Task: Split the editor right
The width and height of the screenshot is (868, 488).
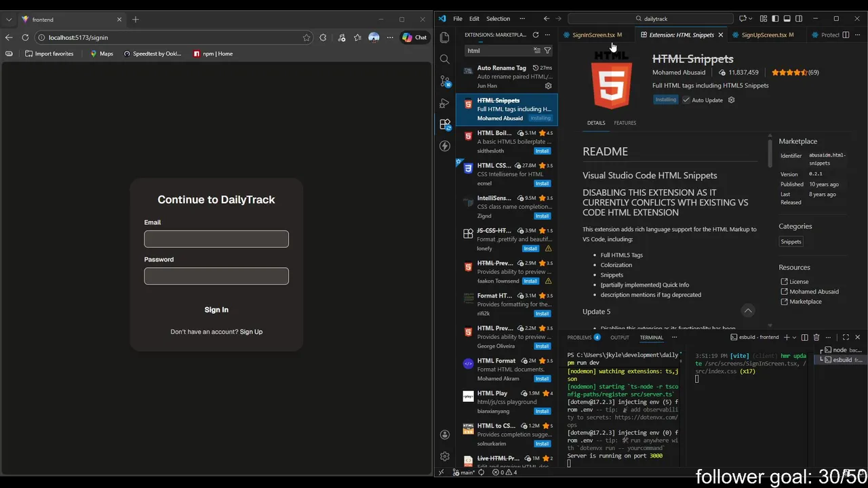Action: pos(846,35)
